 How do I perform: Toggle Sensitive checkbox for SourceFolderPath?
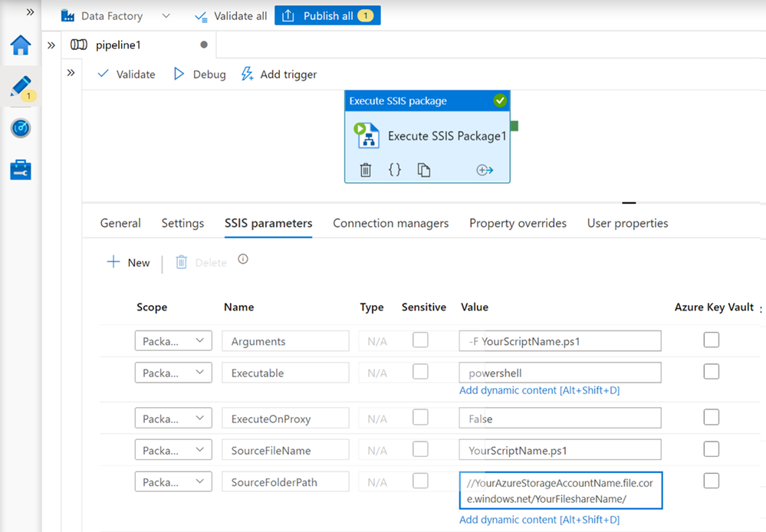[420, 481]
